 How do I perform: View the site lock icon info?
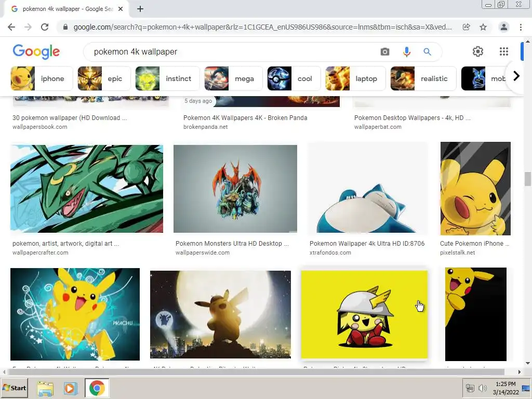[65, 27]
